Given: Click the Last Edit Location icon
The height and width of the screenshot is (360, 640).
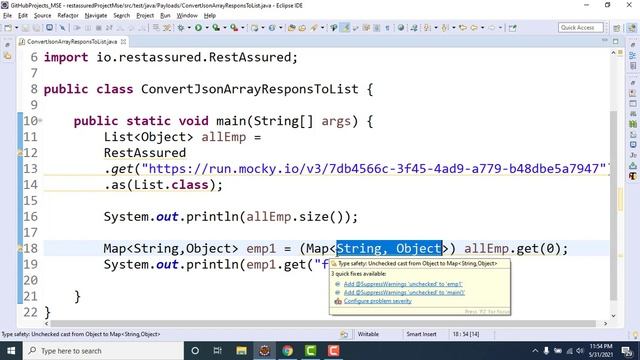Looking at the screenshot, I should point(463,28).
